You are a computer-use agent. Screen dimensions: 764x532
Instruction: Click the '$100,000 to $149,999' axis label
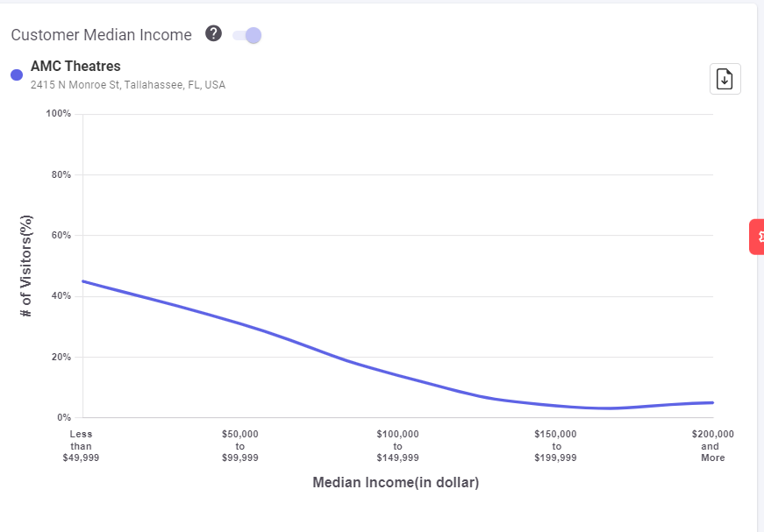(x=397, y=445)
